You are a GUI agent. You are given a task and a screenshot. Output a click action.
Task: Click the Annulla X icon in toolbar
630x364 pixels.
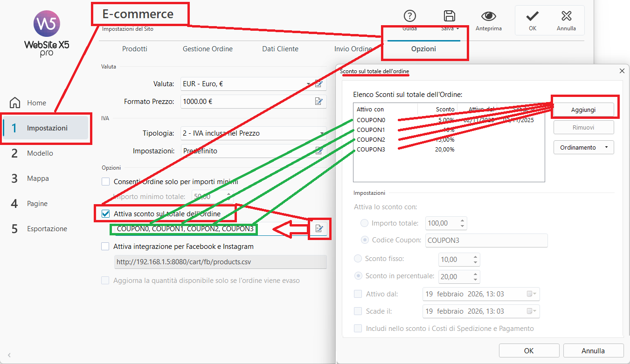[x=566, y=16]
